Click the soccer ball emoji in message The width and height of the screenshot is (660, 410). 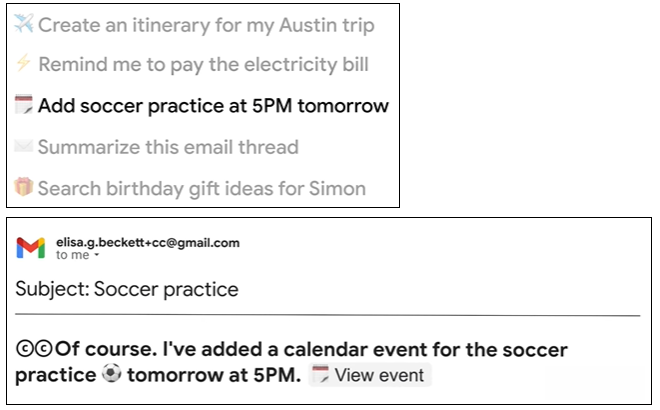click(111, 376)
